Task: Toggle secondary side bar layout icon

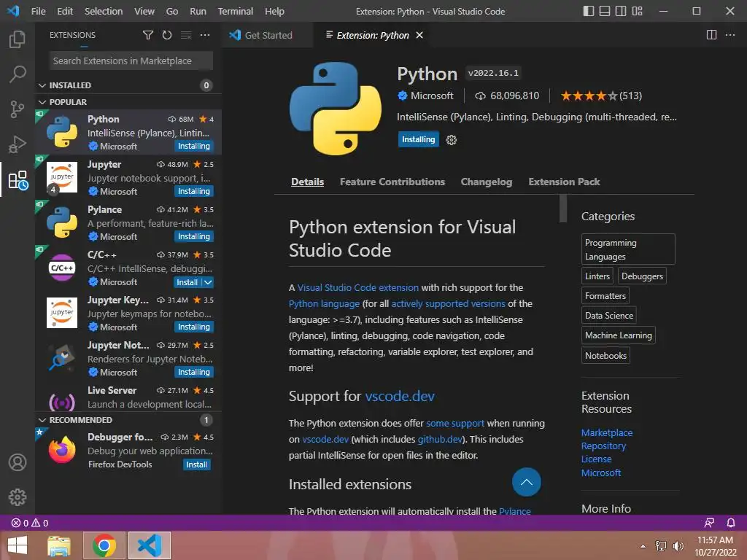Action: (x=621, y=11)
